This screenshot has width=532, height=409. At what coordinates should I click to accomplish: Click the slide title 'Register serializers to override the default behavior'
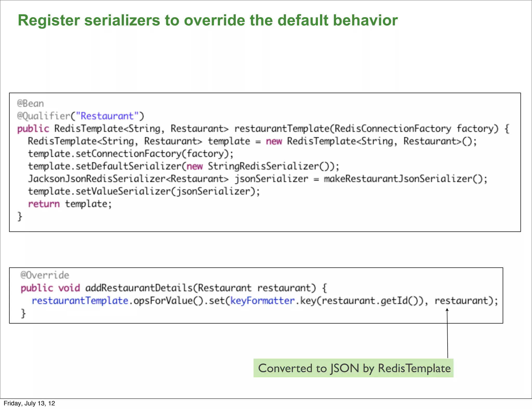pyautogui.click(x=208, y=21)
